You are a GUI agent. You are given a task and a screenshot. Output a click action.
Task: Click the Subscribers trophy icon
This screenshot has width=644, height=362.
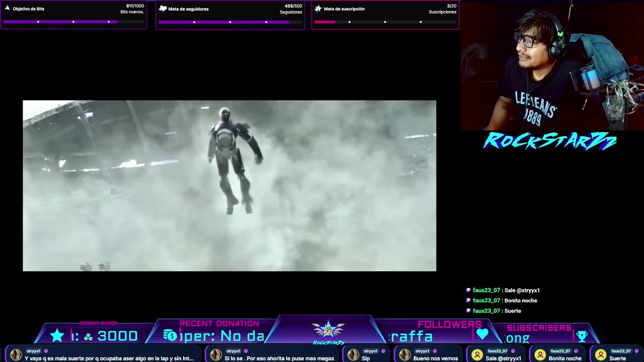(582, 335)
